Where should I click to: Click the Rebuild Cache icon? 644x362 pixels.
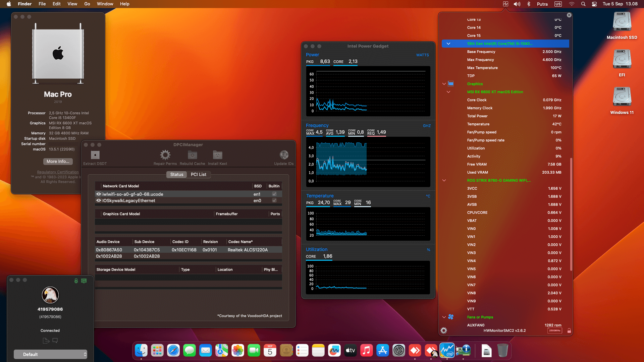[x=192, y=155]
